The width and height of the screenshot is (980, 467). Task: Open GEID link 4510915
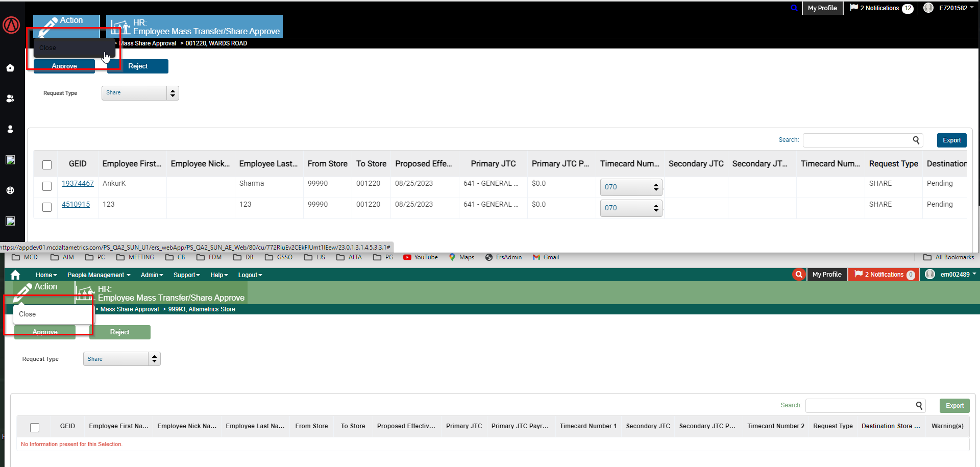76,205
